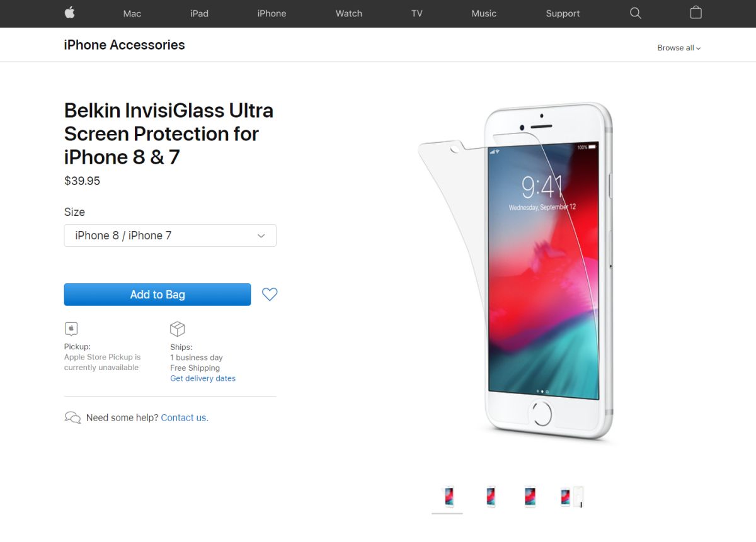Image resolution: width=756 pixels, height=542 pixels.
Task: Click the shipping box icon
Action: 178,329
